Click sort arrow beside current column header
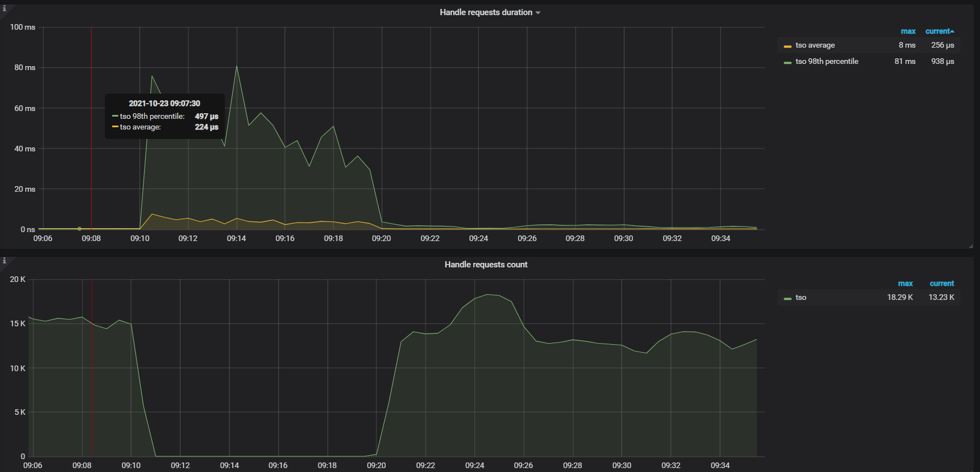 tap(952, 31)
